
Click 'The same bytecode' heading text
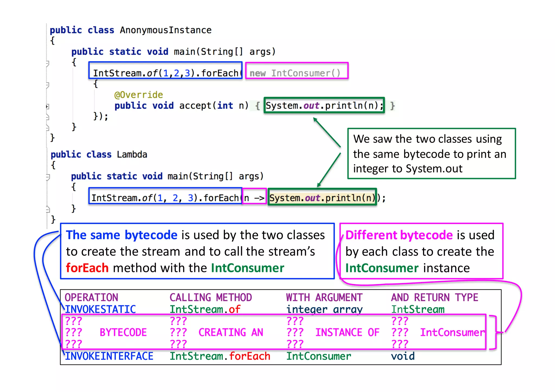point(122,235)
